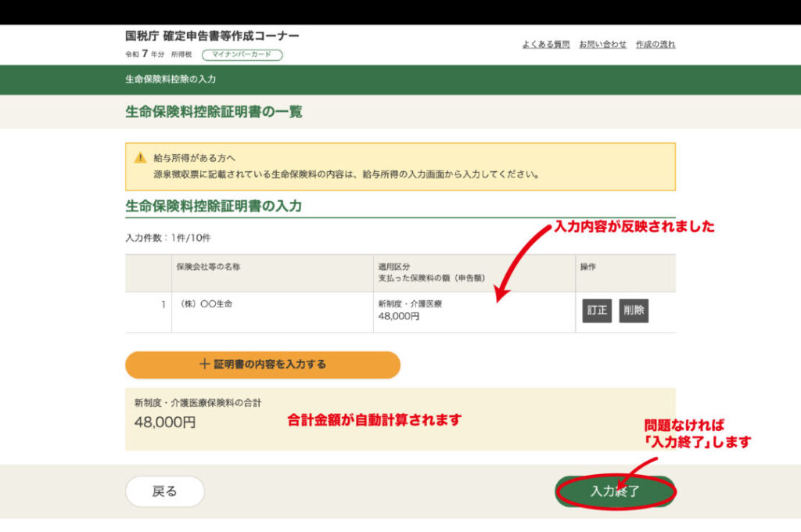Click the yellow warning triangle icon
The height and width of the screenshot is (532, 801).
[141, 157]
